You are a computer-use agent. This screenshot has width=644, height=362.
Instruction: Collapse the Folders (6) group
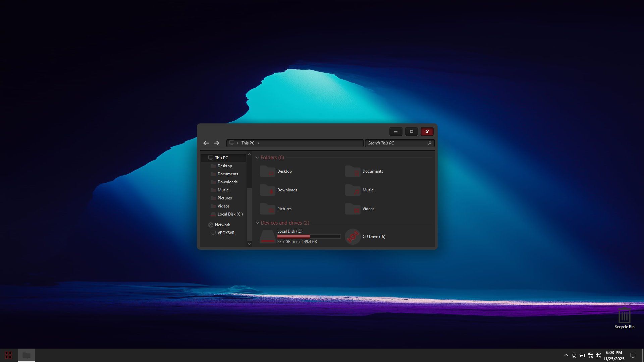click(x=257, y=158)
